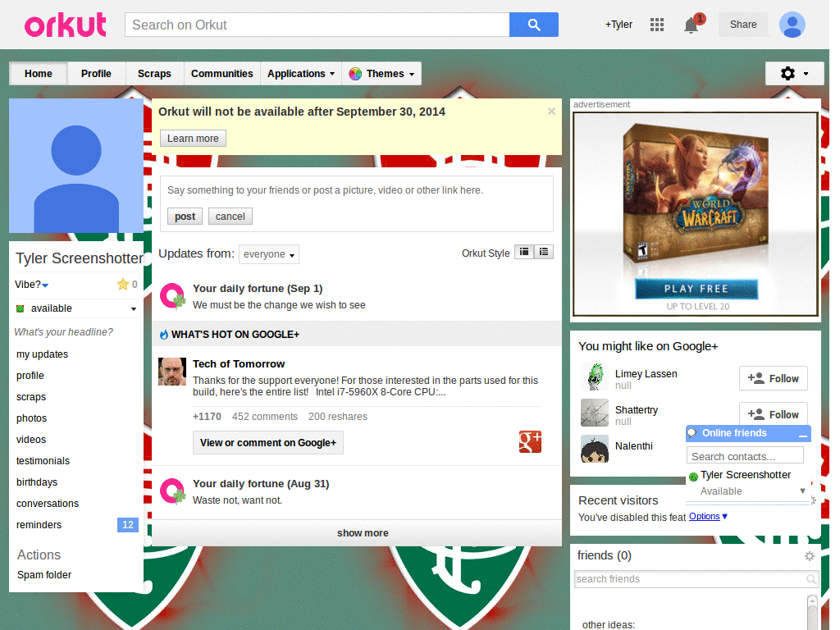
Task: Click the +Tyler link
Action: (x=619, y=25)
